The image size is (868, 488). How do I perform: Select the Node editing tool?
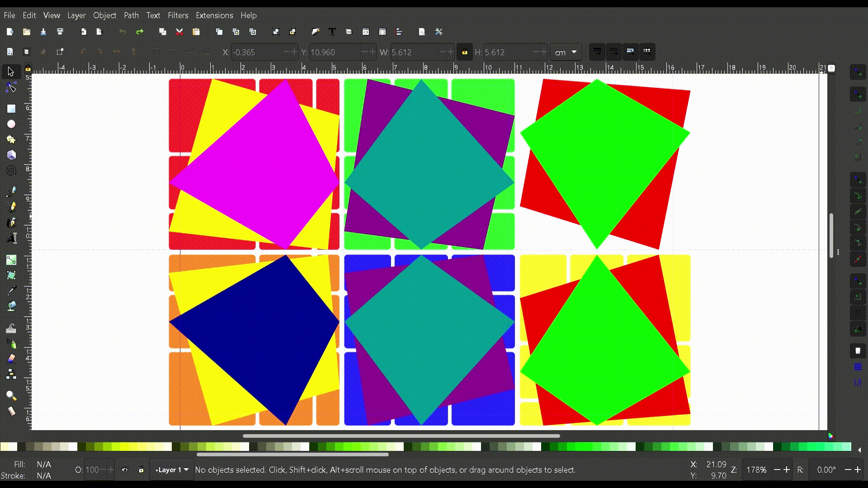pyautogui.click(x=11, y=88)
